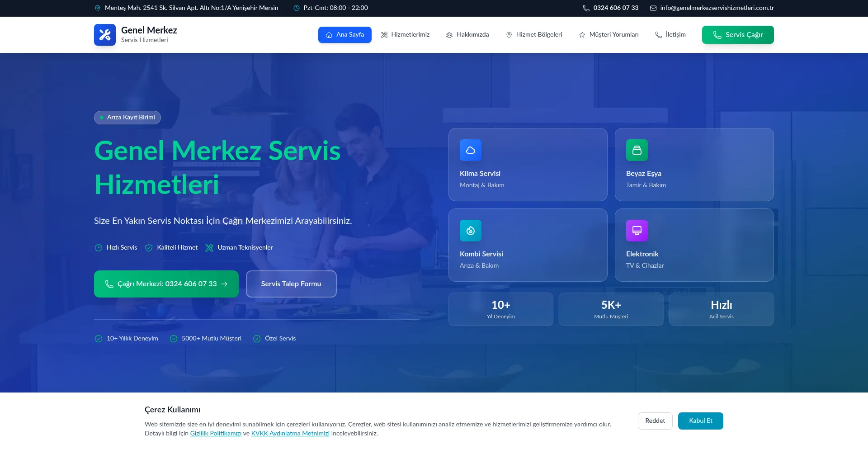Image resolution: width=868 pixels, height=449 pixels.
Task: Accept cookies with Kabul Et
Action: (700, 421)
